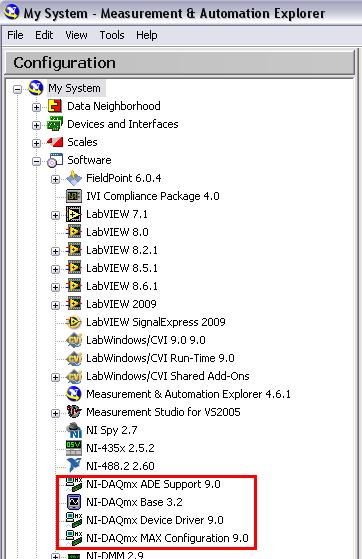This screenshot has height=559, width=362.
Task: Expand LabWindows/CVI Shared Add-Ons node
Action: point(55,377)
